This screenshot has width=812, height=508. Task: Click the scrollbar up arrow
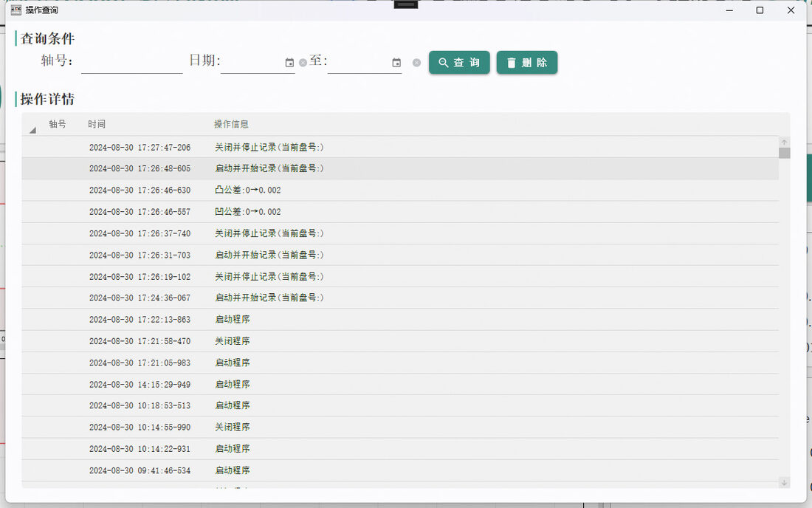[x=785, y=142]
